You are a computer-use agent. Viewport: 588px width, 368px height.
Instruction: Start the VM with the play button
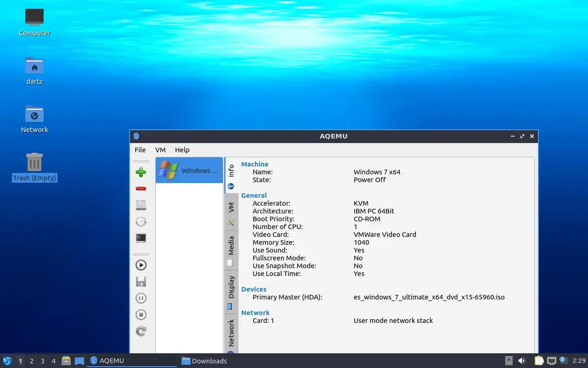click(x=141, y=265)
